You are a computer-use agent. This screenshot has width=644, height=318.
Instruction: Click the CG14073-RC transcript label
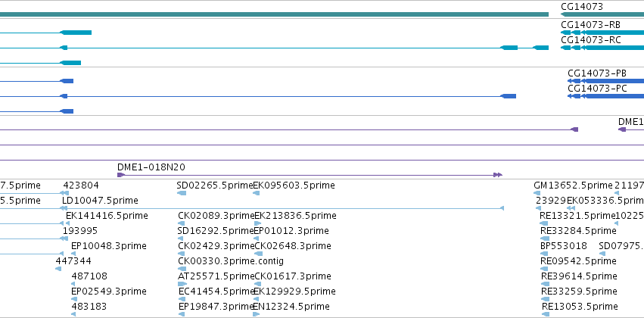590,40
